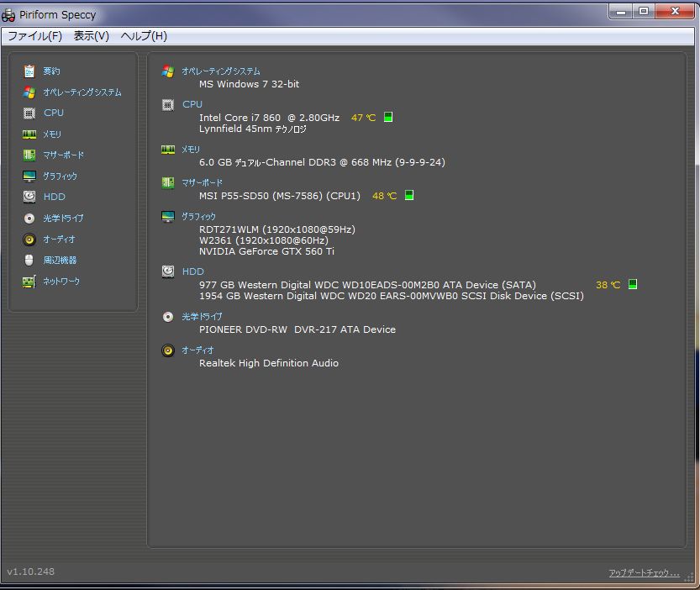Click Intel Core i7 860 @ 2.80GHz text
This screenshot has height=590, width=700.
pos(269,118)
